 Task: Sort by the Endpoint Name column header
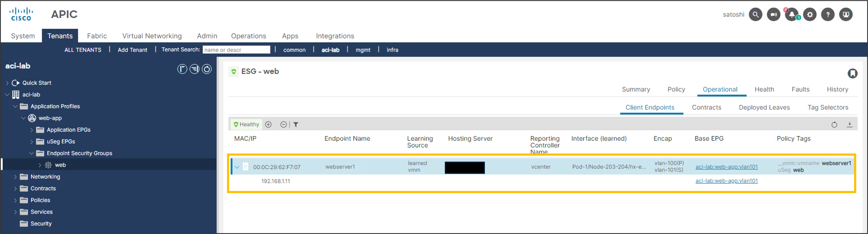click(347, 139)
